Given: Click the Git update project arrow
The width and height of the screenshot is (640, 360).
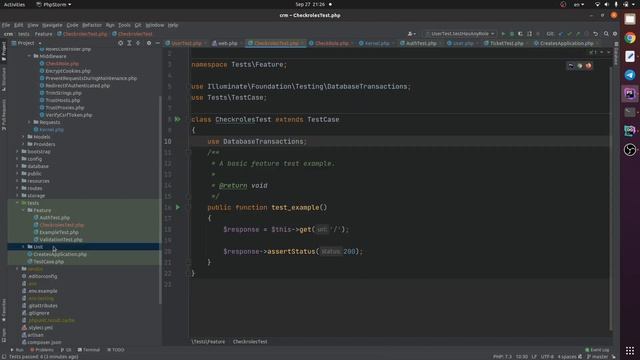Looking at the screenshot, I should point(561,34).
